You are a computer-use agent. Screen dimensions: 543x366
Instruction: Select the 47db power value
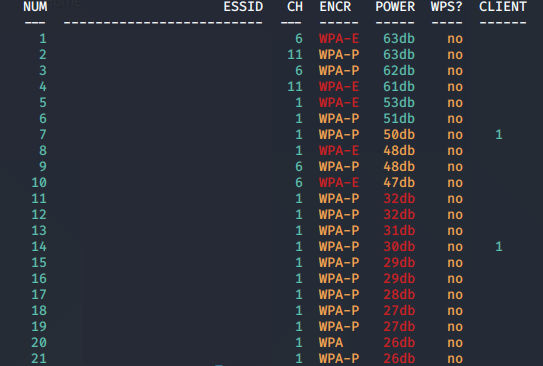399,182
